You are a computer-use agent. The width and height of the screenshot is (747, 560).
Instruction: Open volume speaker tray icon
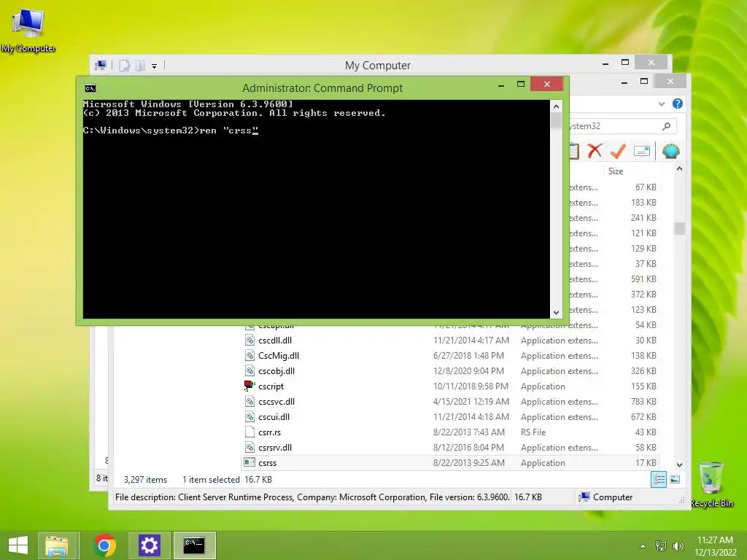[x=678, y=546]
